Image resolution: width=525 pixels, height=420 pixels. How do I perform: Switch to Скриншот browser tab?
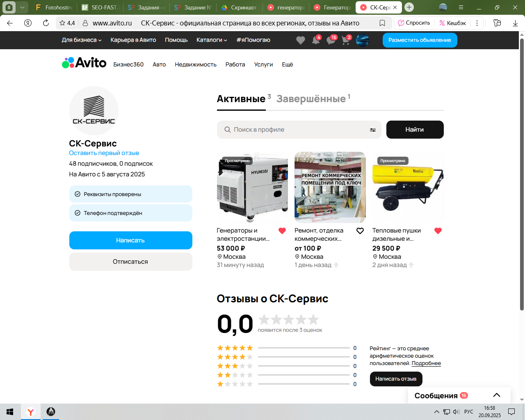click(x=240, y=7)
